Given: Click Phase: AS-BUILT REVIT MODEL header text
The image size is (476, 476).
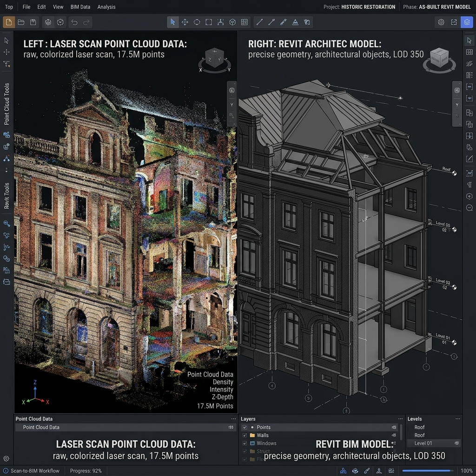Looking at the screenshot, I should point(437,7).
